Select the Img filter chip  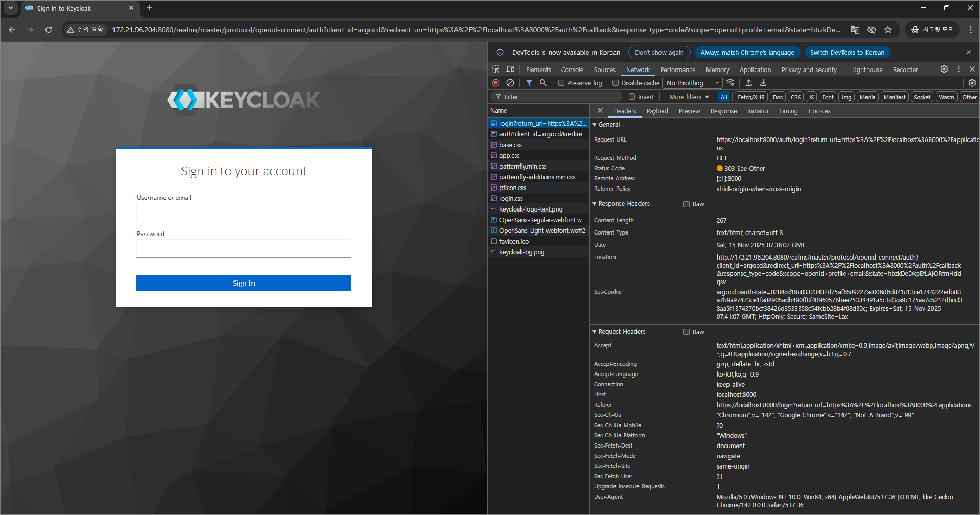click(x=847, y=97)
